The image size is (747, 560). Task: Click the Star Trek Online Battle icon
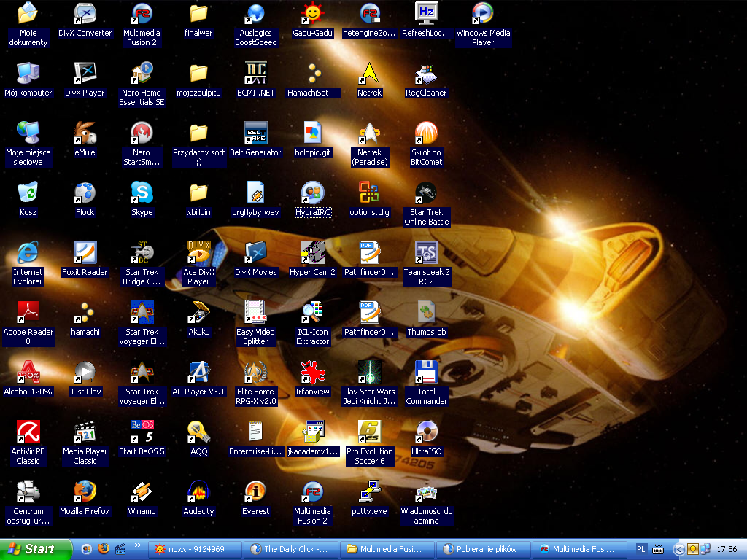(426, 192)
